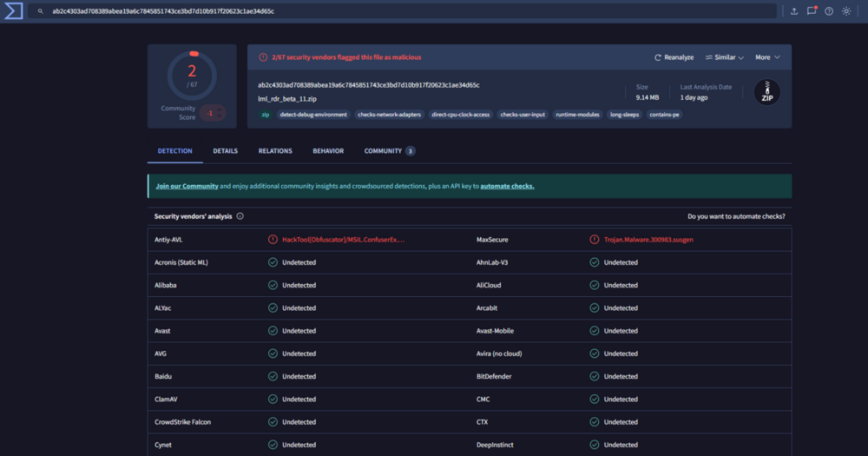The height and width of the screenshot is (456, 868).
Task: Click the Arcabit undetected checkmark icon
Action: [x=594, y=307]
